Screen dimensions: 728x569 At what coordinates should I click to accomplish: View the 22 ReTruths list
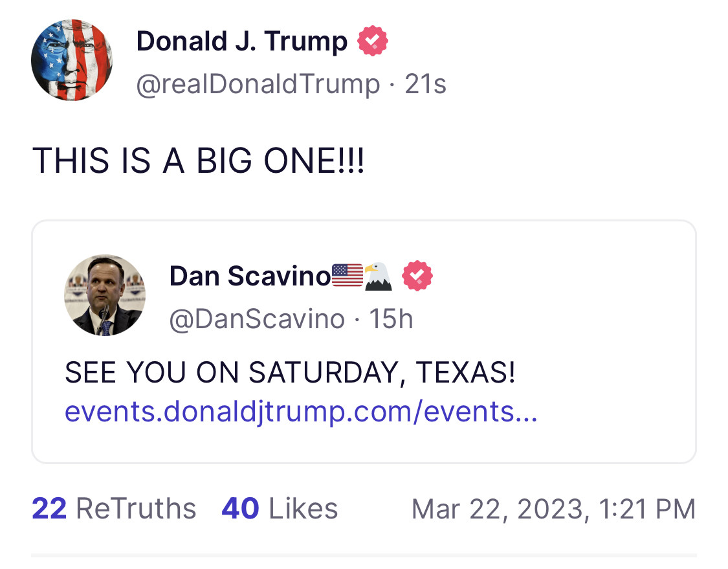tap(114, 509)
